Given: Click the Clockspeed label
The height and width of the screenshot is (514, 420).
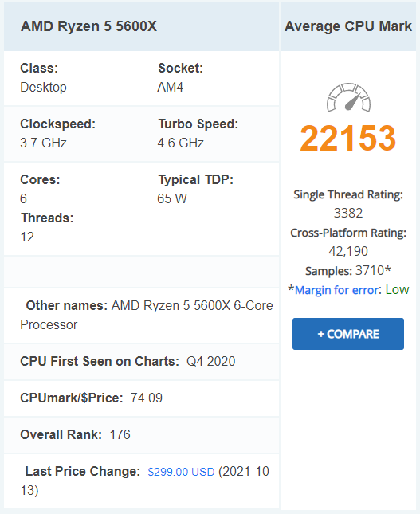Looking at the screenshot, I should click(x=57, y=124).
